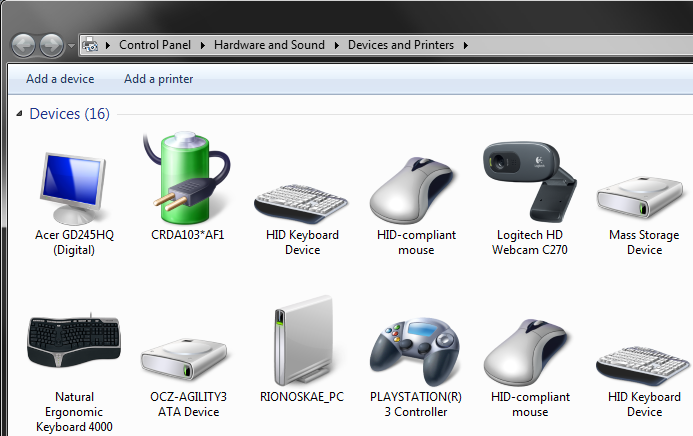
Task: Click Devices and Printers in the breadcrumb
Action: pos(401,45)
